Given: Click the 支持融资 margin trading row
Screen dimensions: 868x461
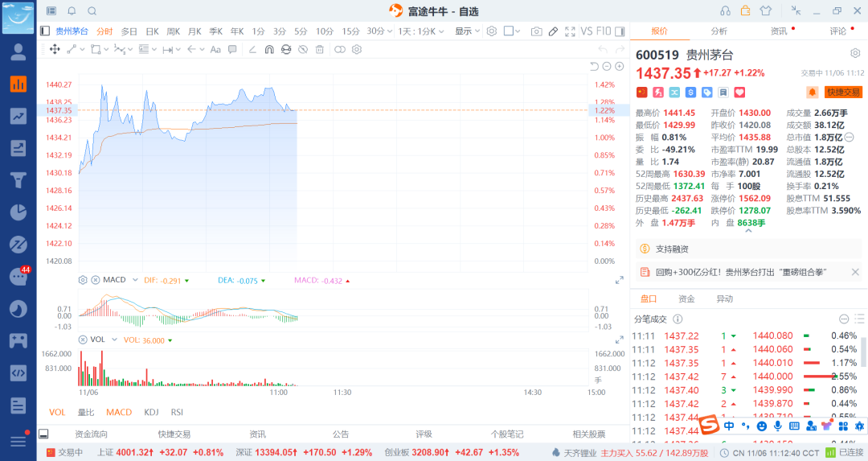Looking at the screenshot, I should pyautogui.click(x=749, y=249).
